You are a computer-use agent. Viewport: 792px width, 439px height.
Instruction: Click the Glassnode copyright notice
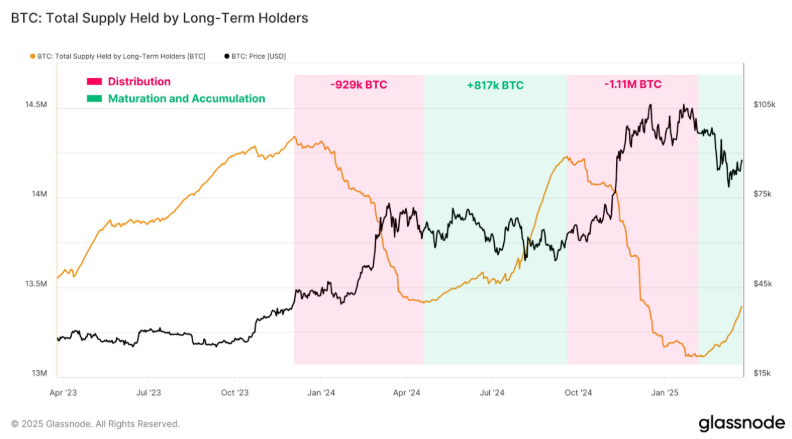coord(95,424)
